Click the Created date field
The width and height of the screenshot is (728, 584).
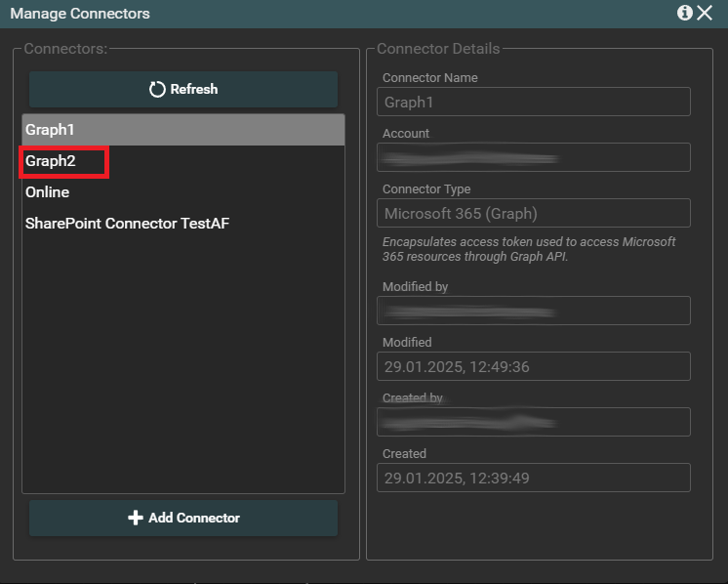tap(533, 478)
